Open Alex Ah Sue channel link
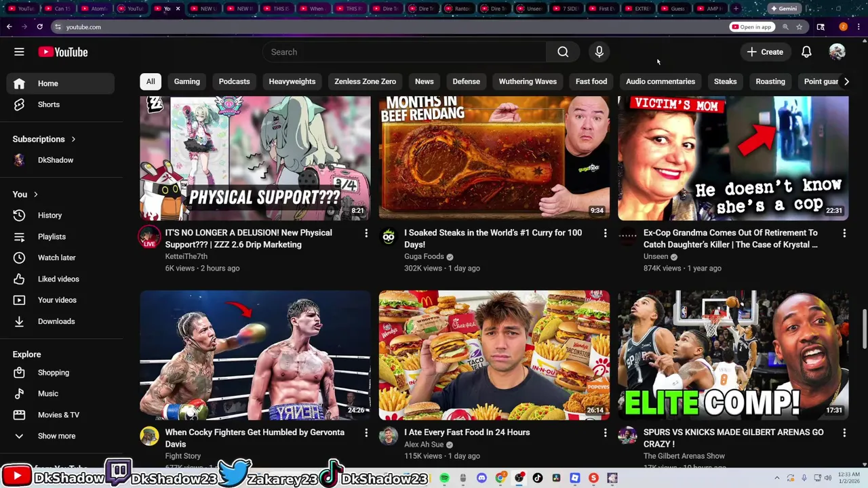Viewport: 868px width, 488px height. [424, 445]
